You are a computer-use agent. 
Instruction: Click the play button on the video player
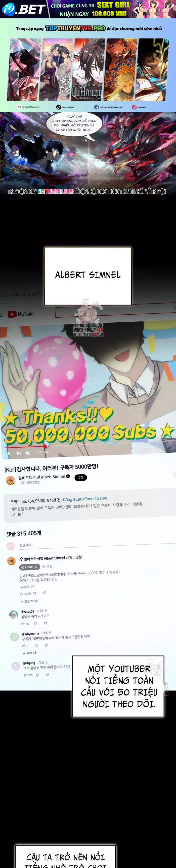pyautogui.click(x=9, y=454)
